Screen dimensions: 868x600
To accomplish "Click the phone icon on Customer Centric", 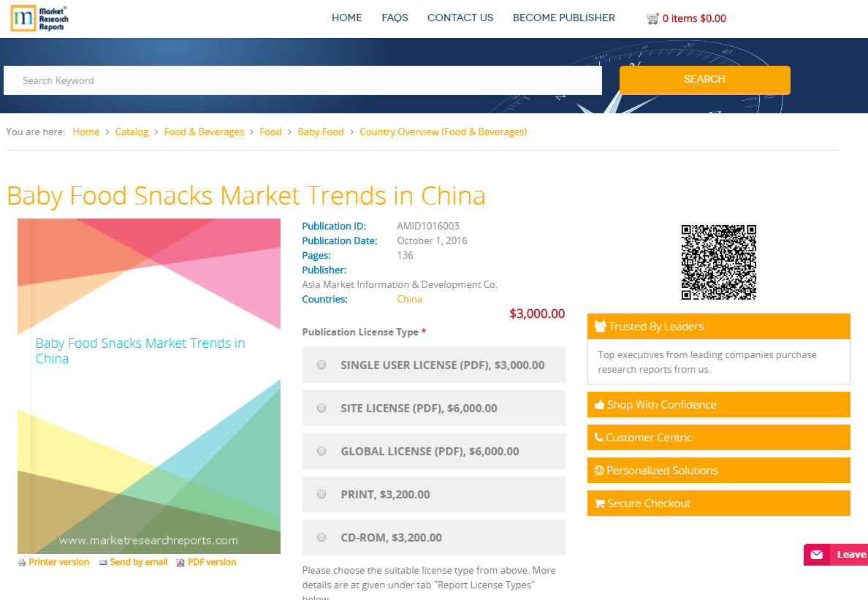I will (x=600, y=437).
